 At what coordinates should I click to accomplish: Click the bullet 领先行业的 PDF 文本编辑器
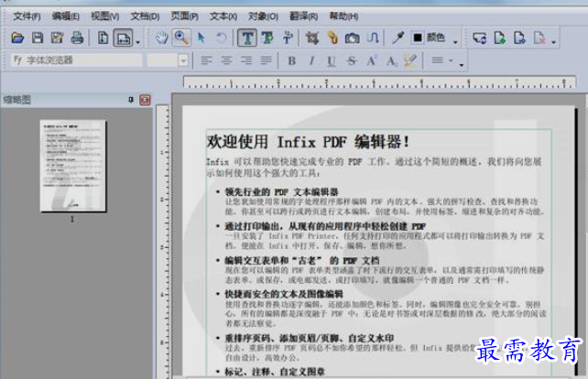pos(281,192)
